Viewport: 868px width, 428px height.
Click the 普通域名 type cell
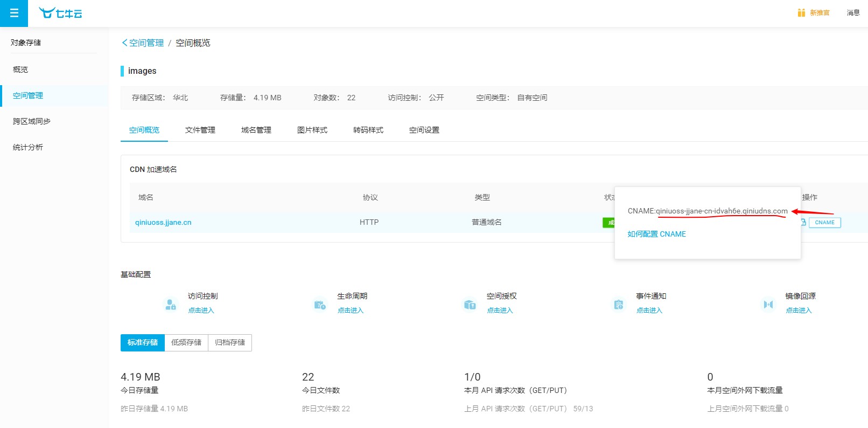487,222
